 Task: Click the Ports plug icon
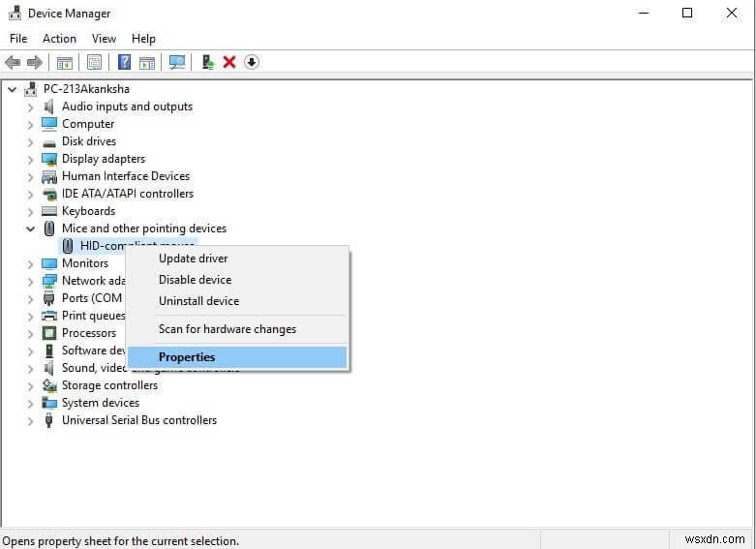tap(49, 298)
